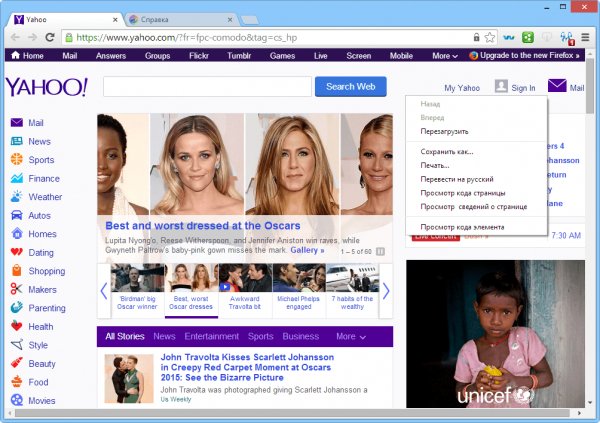Click the Sign In avatar icon

coord(501,86)
